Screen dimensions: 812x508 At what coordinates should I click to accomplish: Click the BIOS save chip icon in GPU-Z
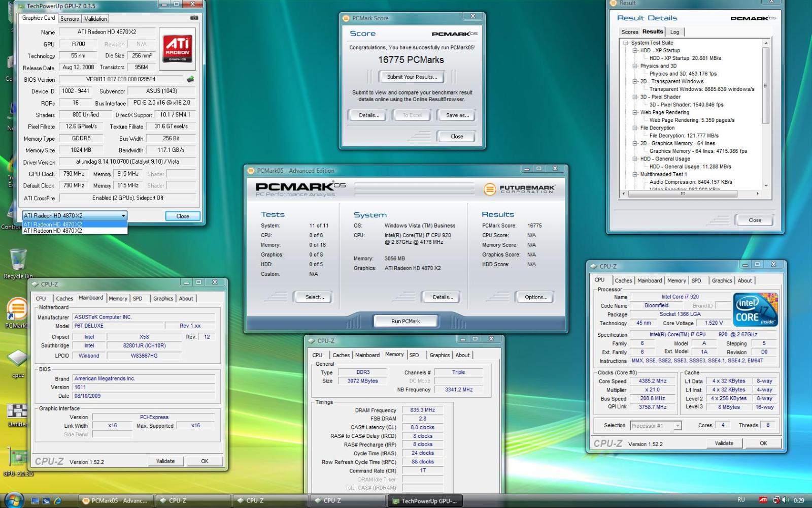pyautogui.click(x=190, y=79)
